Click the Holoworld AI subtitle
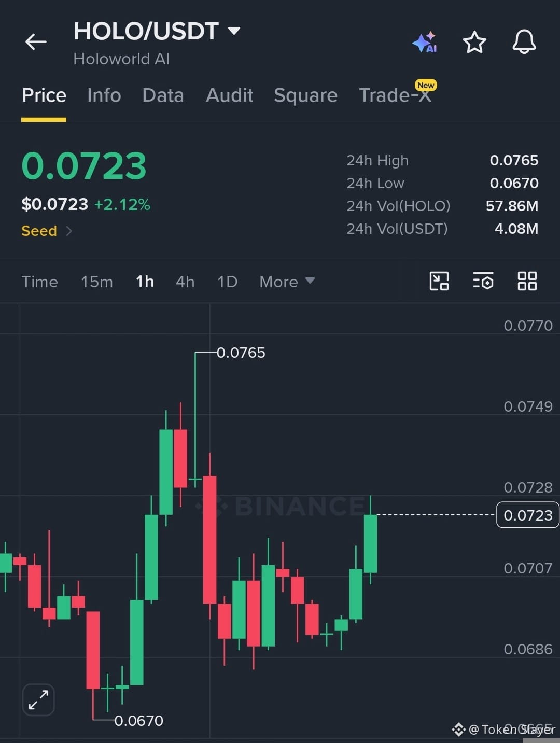 pyautogui.click(x=122, y=59)
